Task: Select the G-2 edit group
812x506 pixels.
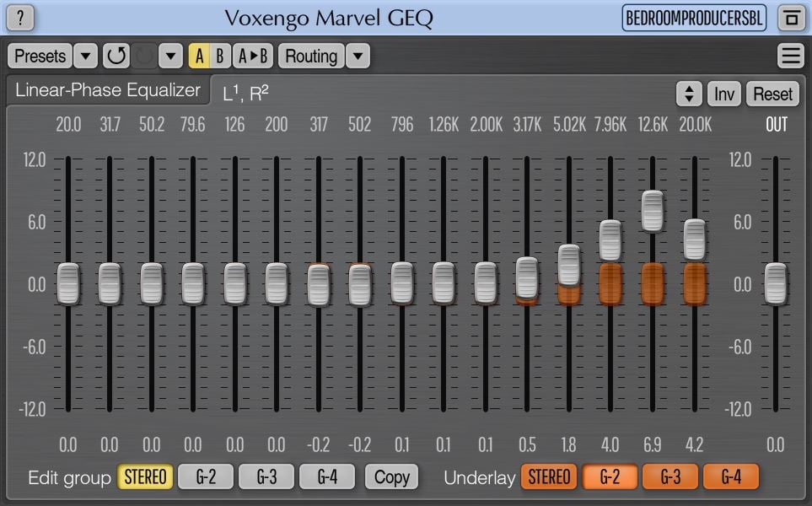Action: (206, 477)
